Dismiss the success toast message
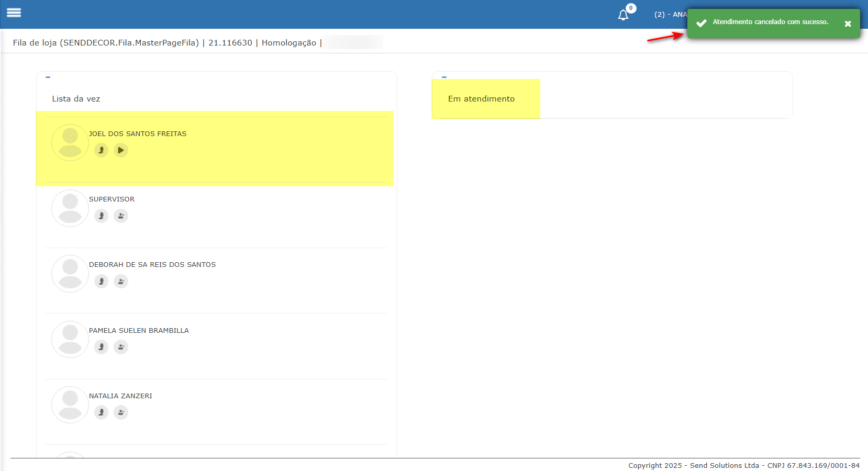868x471 pixels. click(x=848, y=24)
